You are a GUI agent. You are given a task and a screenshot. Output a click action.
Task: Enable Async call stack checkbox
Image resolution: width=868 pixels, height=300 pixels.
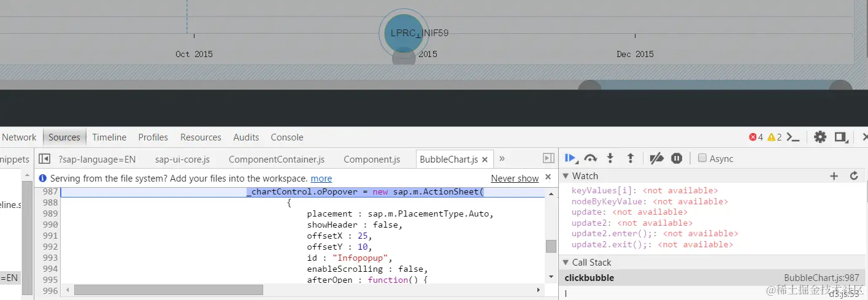coord(702,158)
